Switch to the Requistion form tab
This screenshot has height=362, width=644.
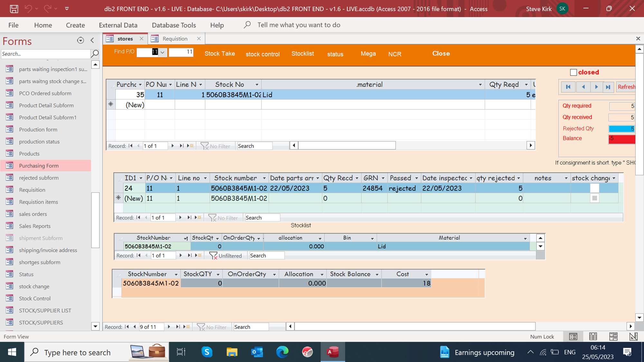point(175,39)
